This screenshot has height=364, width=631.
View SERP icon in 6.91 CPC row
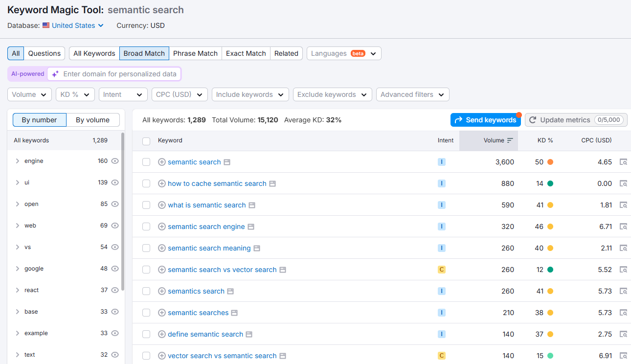click(623, 356)
